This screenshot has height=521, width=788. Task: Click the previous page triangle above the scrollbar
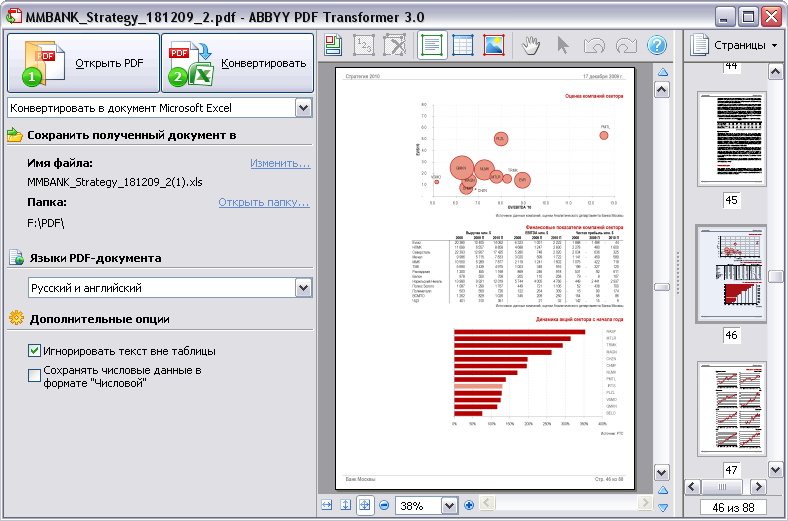pyautogui.click(x=663, y=72)
